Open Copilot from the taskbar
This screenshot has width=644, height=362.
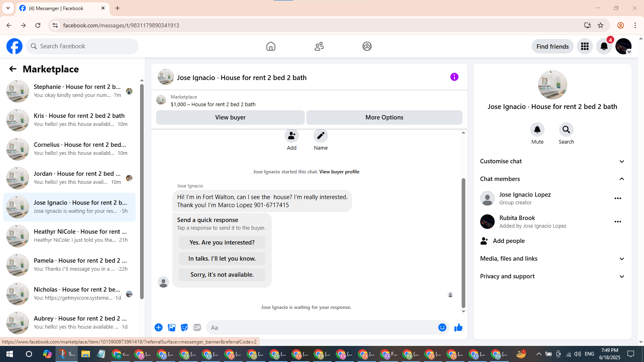[x=47, y=354]
